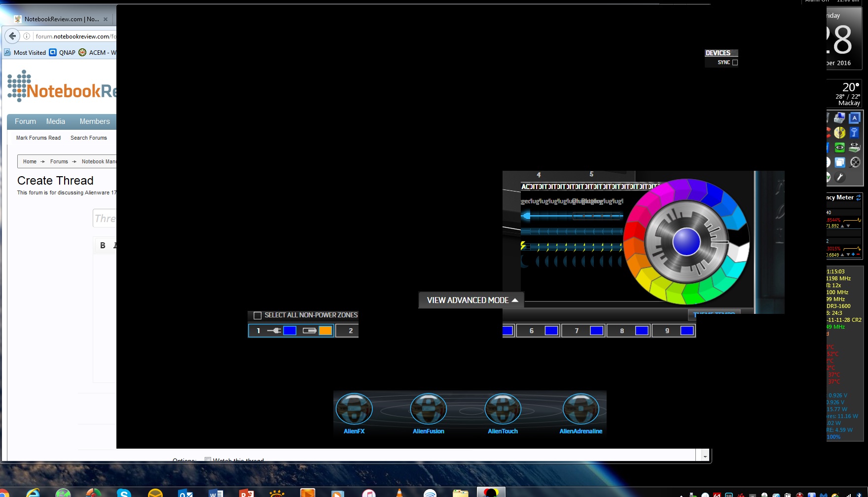868x497 pixels.
Task: Open the yellow smiley face sidebar icon
Action: pyautogui.click(x=839, y=133)
